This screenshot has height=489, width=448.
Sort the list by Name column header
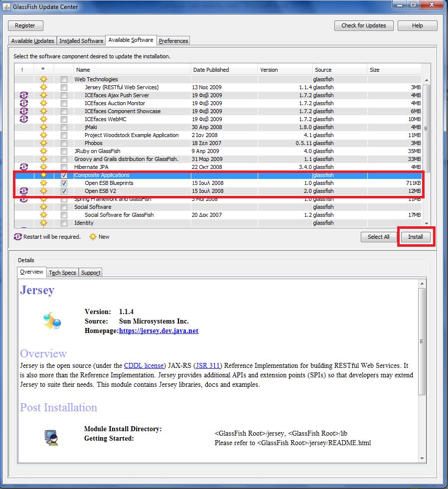click(132, 70)
